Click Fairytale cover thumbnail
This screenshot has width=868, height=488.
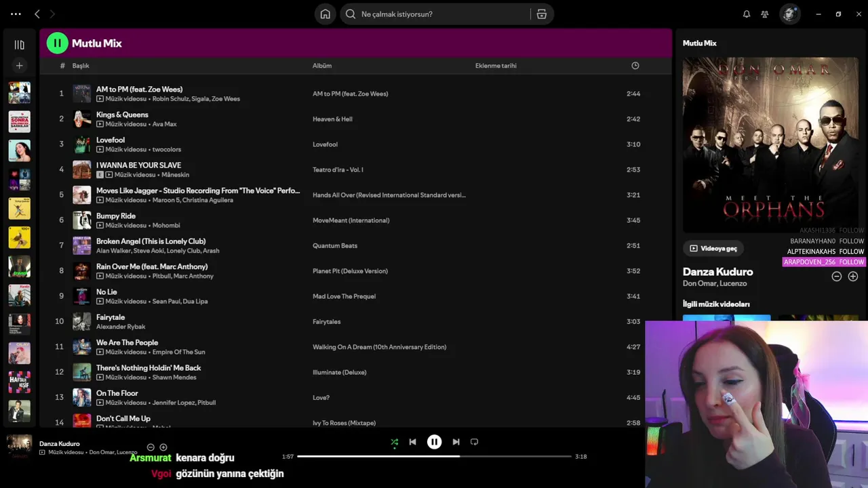[x=81, y=321]
